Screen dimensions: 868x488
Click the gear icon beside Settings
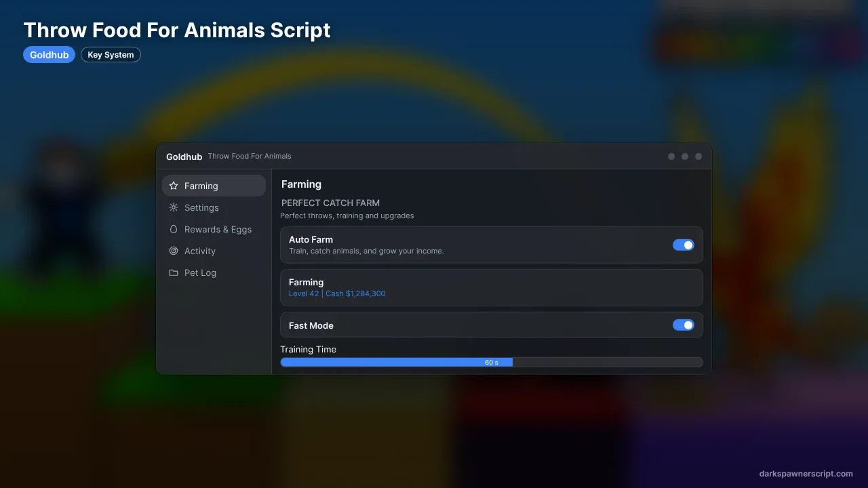pos(174,207)
